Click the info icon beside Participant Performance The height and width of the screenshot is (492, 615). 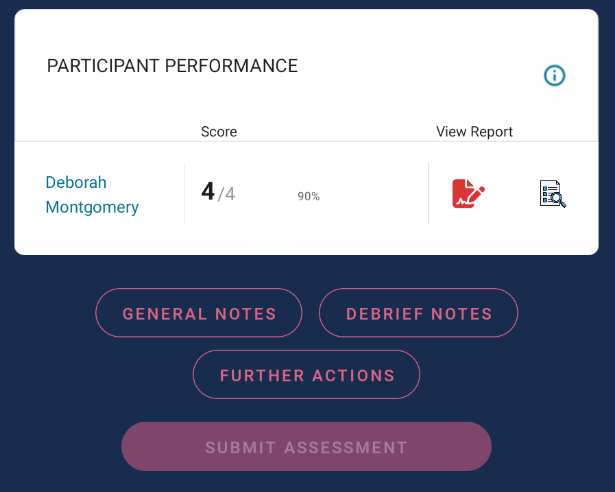point(554,75)
